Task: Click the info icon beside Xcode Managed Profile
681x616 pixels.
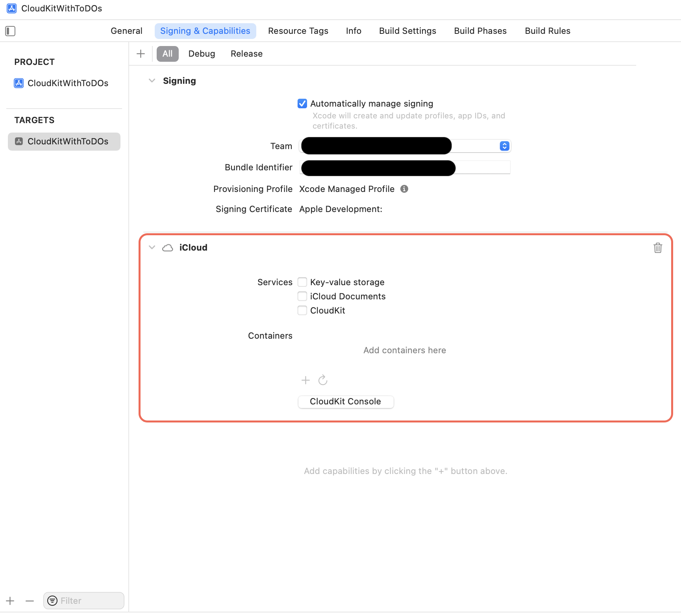Action: 404,189
